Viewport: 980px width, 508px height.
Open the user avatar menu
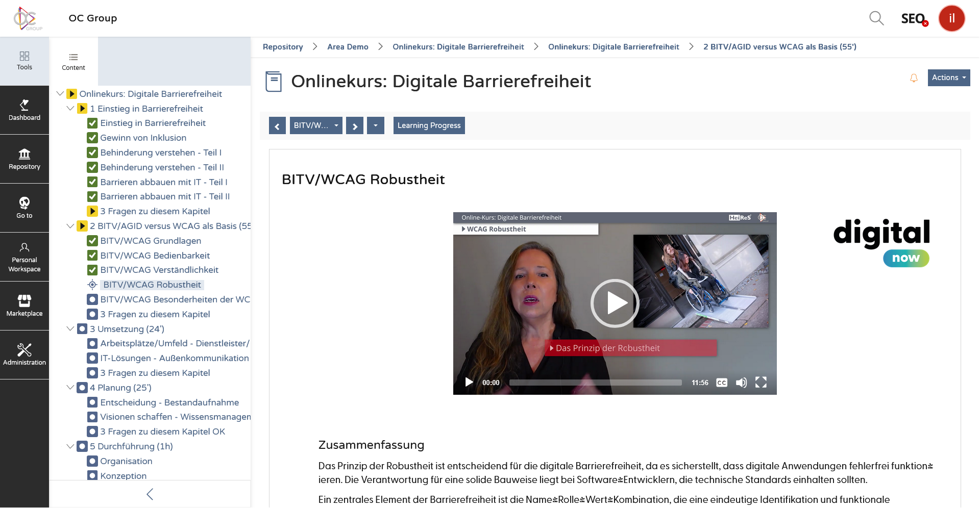tap(951, 18)
